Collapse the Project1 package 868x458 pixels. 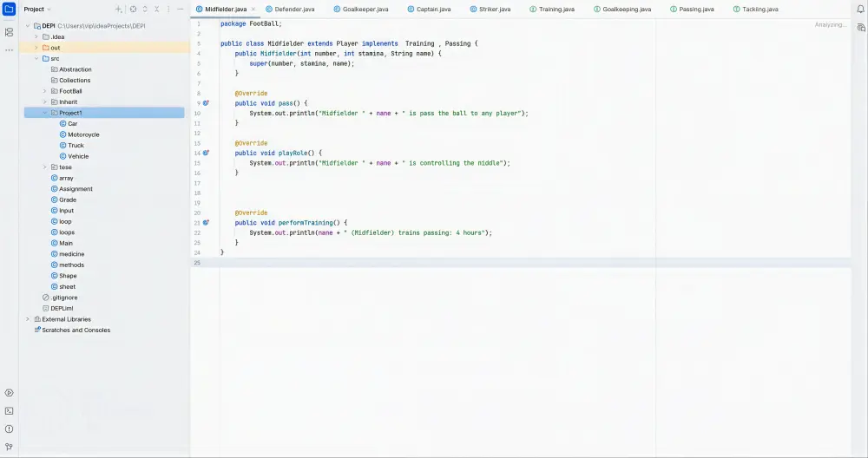tap(45, 112)
